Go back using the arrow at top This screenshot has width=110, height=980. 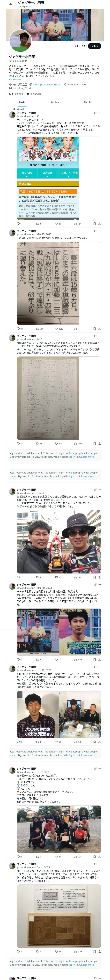pos(11,5)
